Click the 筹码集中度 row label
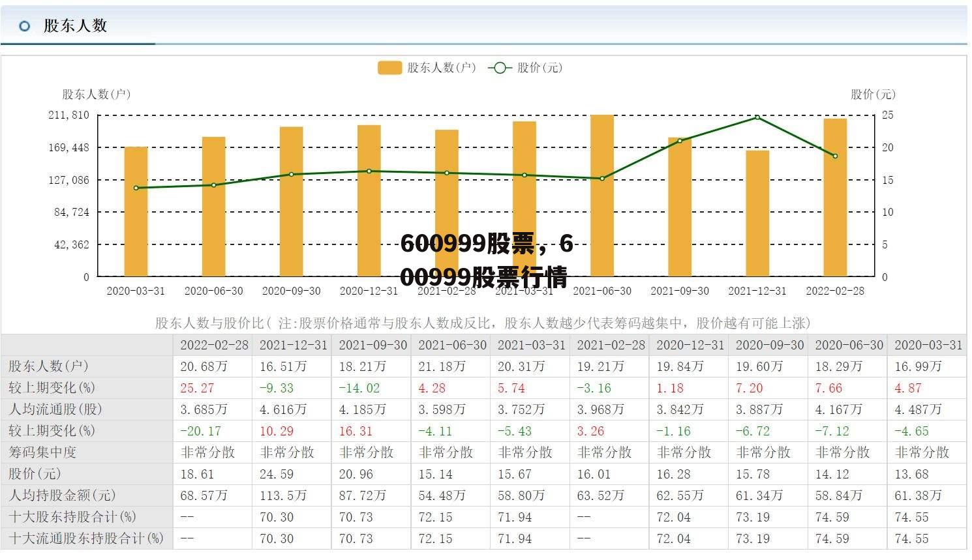Viewport: 972px width, 560px height. (42, 452)
